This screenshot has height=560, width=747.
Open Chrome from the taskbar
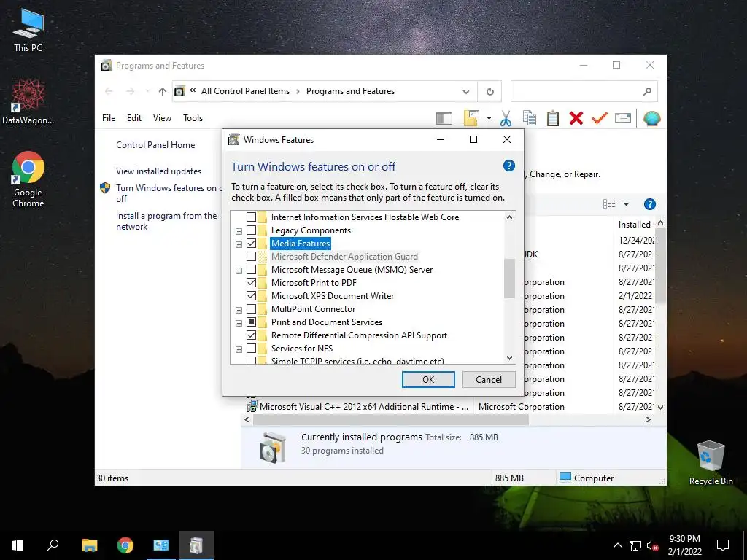pos(125,545)
